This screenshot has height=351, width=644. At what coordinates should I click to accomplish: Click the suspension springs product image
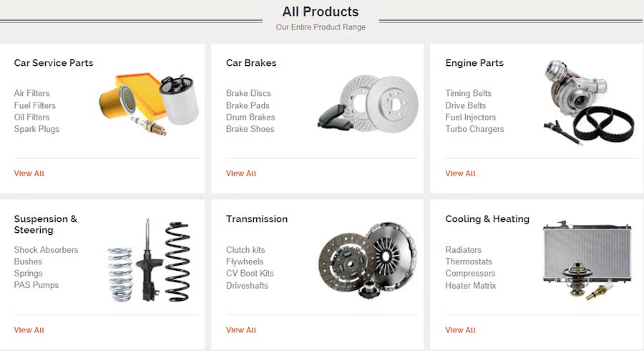(149, 261)
